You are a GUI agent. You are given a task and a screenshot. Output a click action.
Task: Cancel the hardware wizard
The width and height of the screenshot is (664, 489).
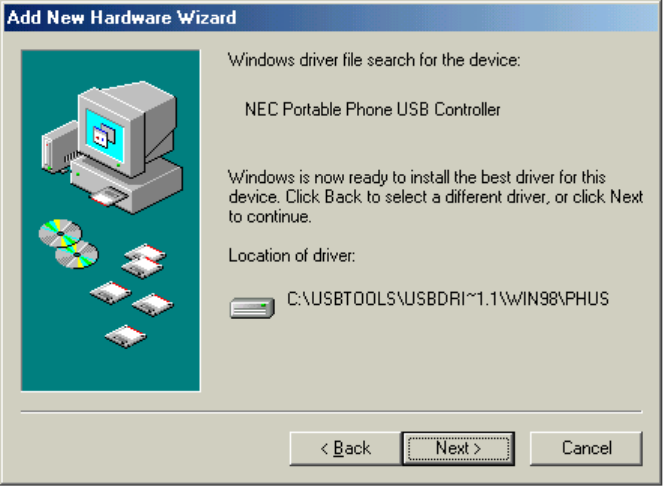(x=586, y=448)
